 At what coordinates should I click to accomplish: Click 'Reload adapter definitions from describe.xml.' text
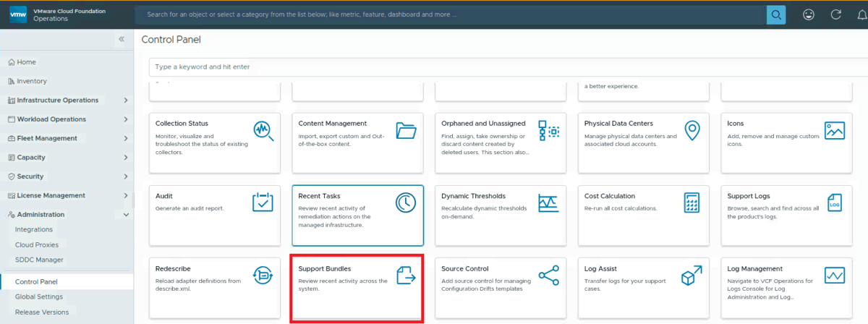(x=198, y=285)
